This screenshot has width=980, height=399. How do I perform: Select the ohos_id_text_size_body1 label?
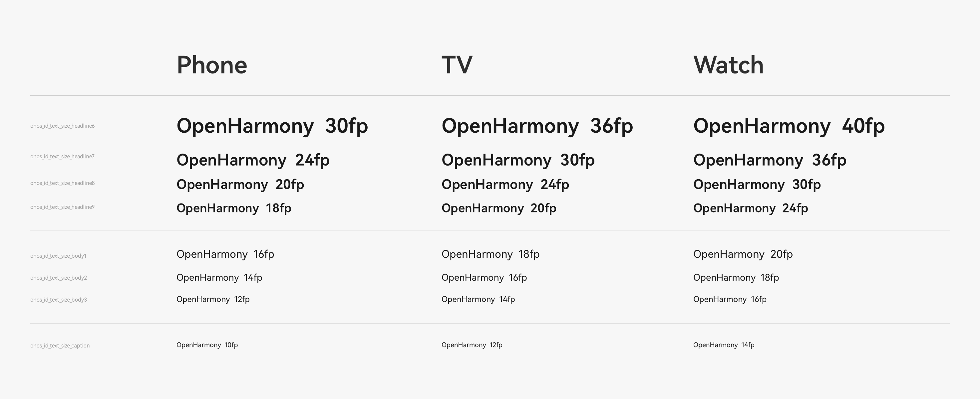58,256
